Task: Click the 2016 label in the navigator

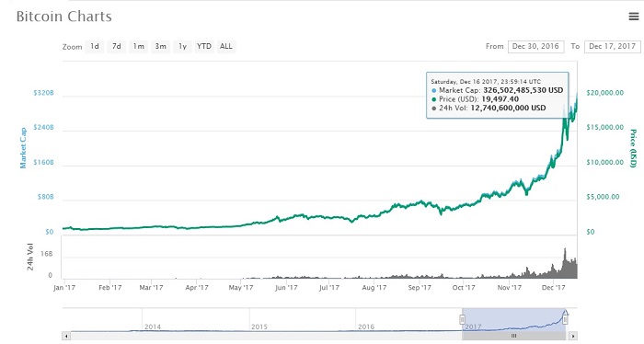Action: click(366, 327)
